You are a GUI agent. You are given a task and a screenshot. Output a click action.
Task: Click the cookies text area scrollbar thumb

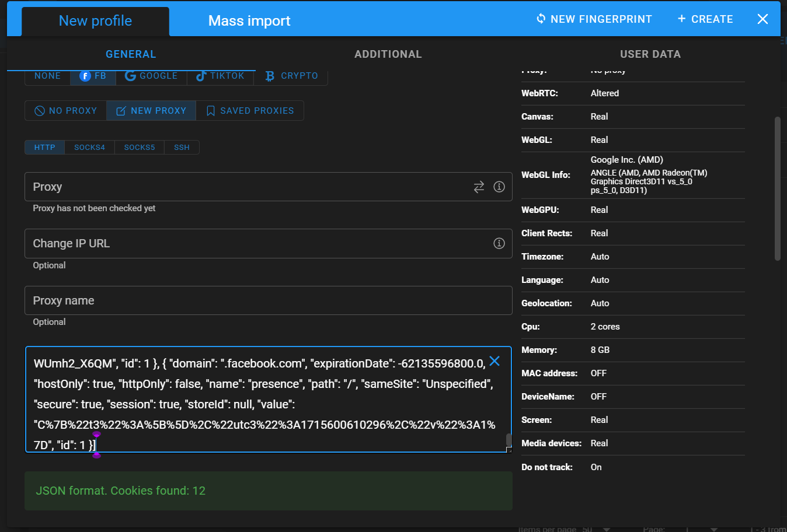coord(509,440)
